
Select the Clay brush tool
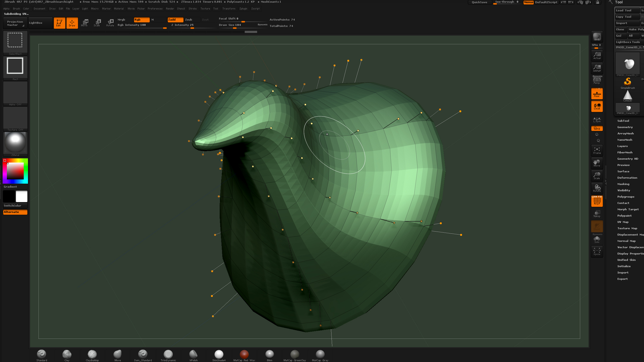[x=67, y=354]
